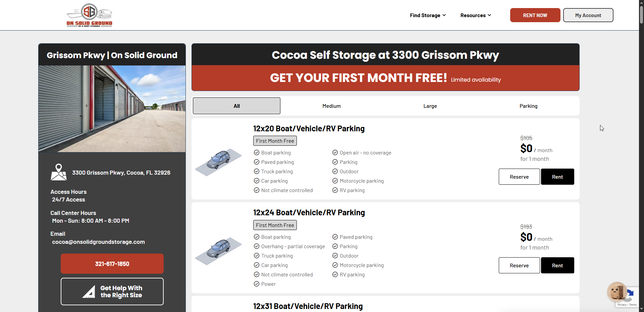Expand the Resources dropdown menu
Image resolution: width=644 pixels, height=312 pixels.
click(476, 15)
